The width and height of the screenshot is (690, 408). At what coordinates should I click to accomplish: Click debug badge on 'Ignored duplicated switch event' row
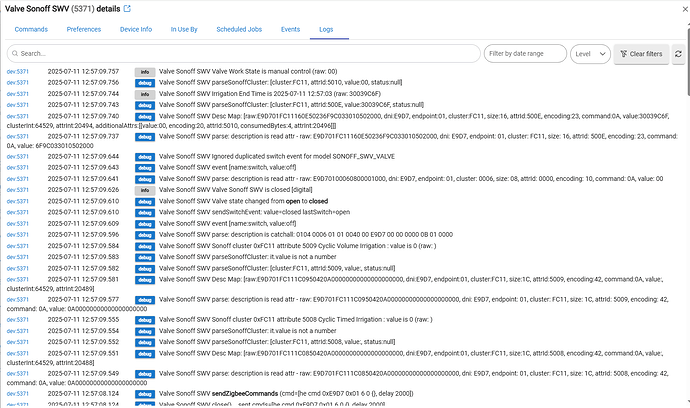pyautogui.click(x=145, y=157)
